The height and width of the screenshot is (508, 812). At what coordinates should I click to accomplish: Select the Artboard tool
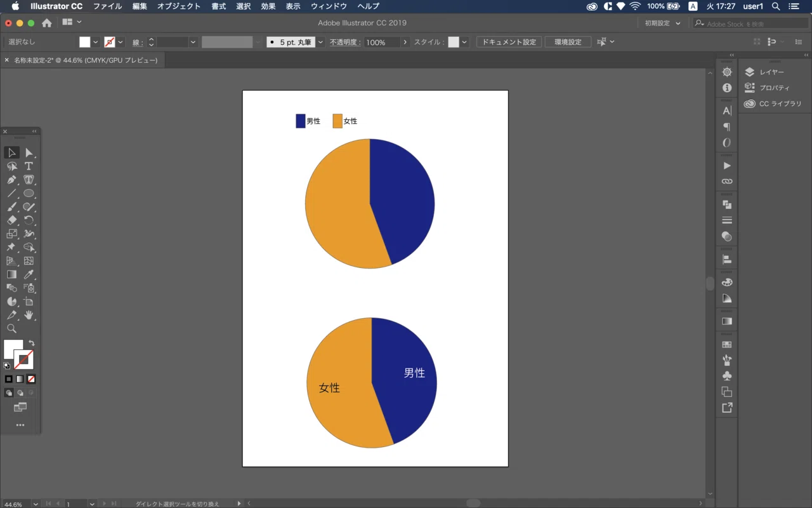point(29,302)
